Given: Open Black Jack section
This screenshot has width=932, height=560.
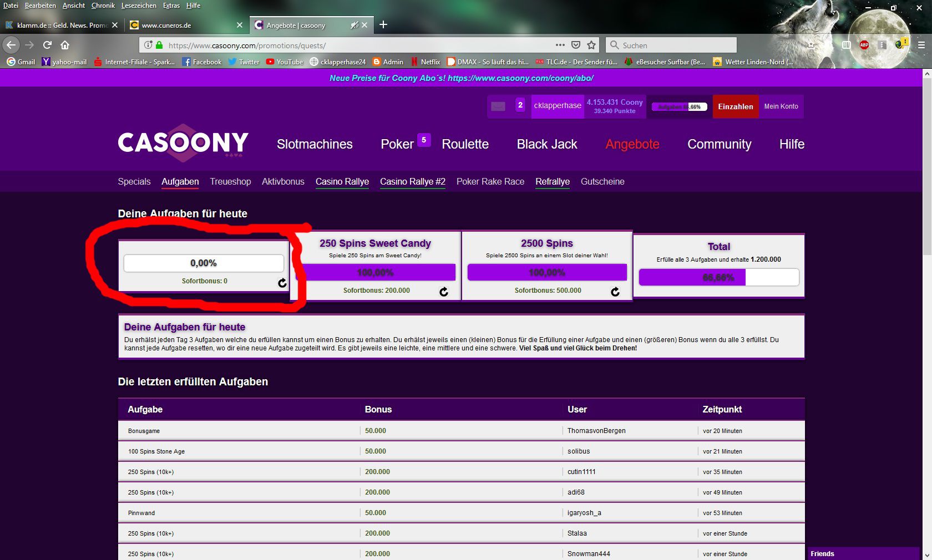Looking at the screenshot, I should 547,144.
